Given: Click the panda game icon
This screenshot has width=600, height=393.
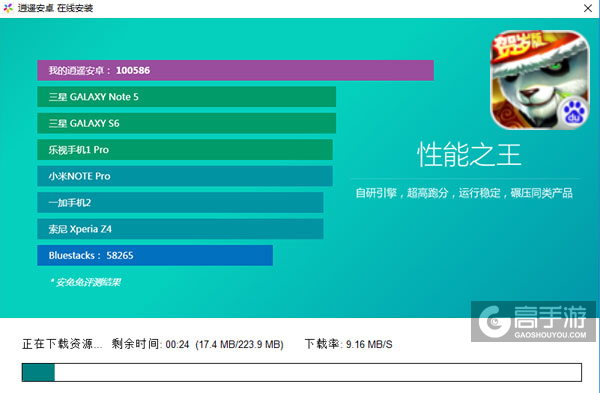Looking at the screenshot, I should point(540,80).
